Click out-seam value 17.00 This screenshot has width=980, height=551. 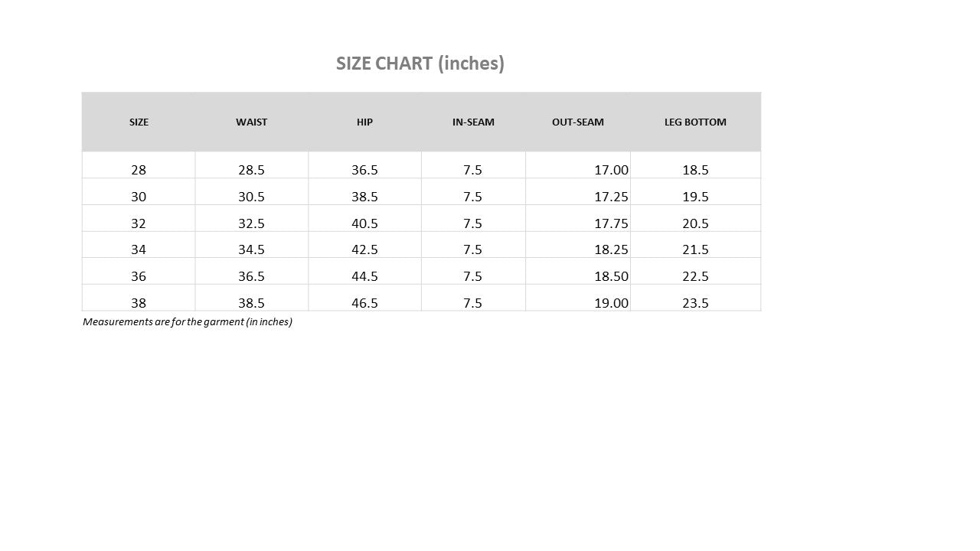point(611,170)
